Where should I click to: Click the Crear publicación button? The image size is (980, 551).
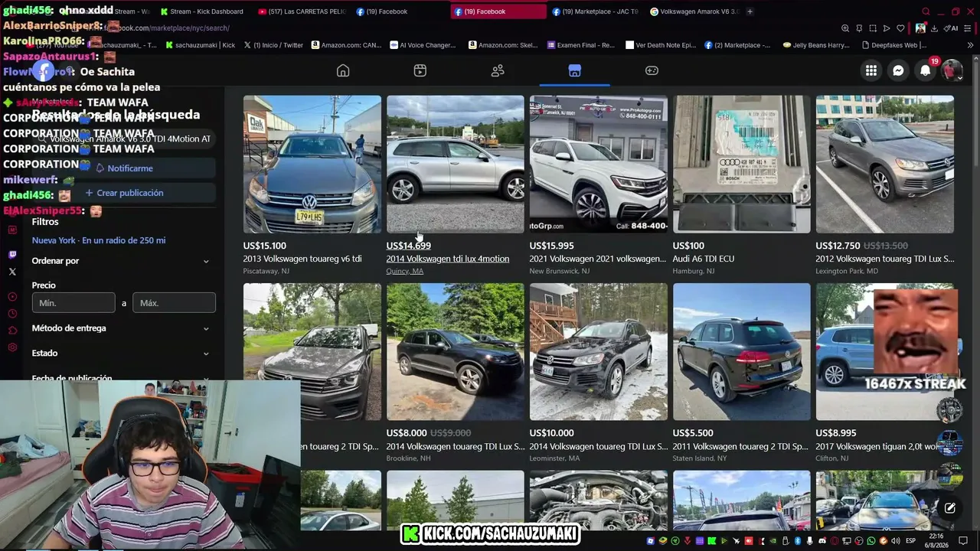pyautogui.click(x=124, y=193)
